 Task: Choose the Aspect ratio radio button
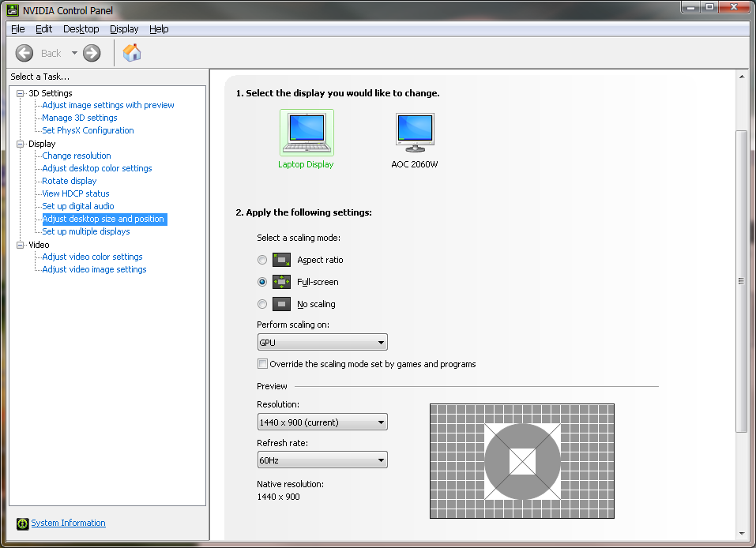tap(261, 260)
